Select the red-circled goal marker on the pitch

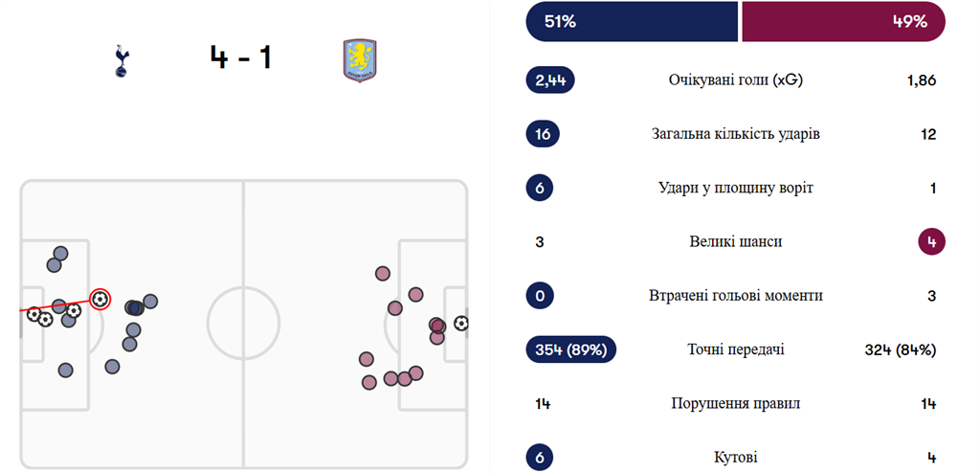point(100,300)
